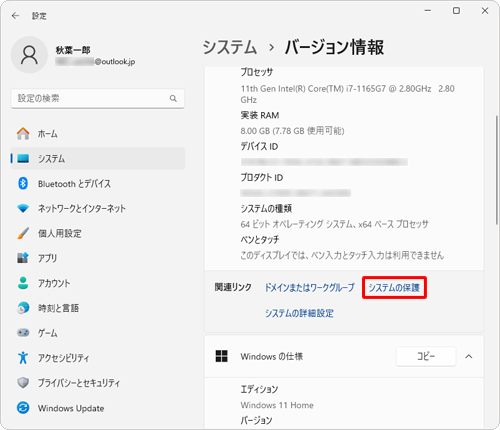Image resolution: width=500 pixels, height=430 pixels.
Task: Click the ゲーム controller icon
Action: click(23, 333)
